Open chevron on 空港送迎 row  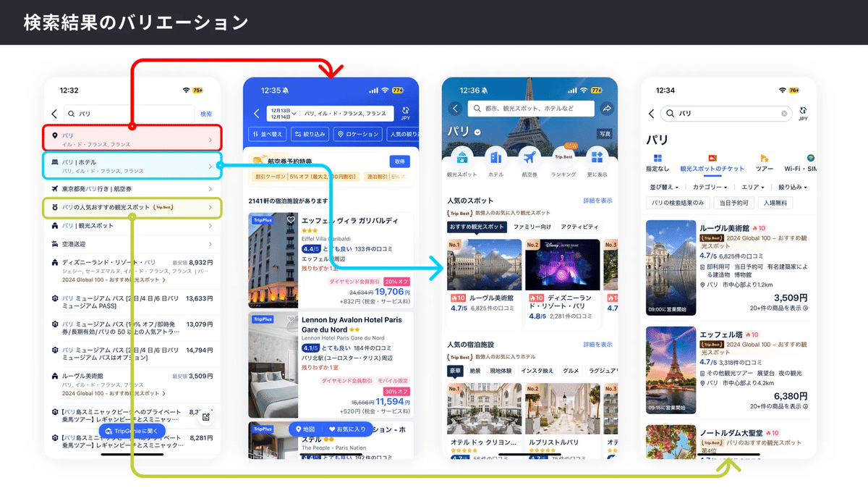coord(210,245)
